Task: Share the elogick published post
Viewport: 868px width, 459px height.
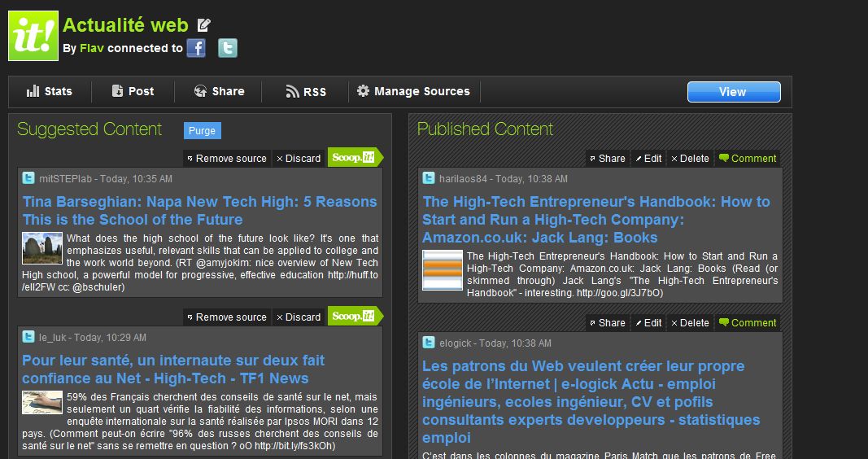Action: (608, 323)
